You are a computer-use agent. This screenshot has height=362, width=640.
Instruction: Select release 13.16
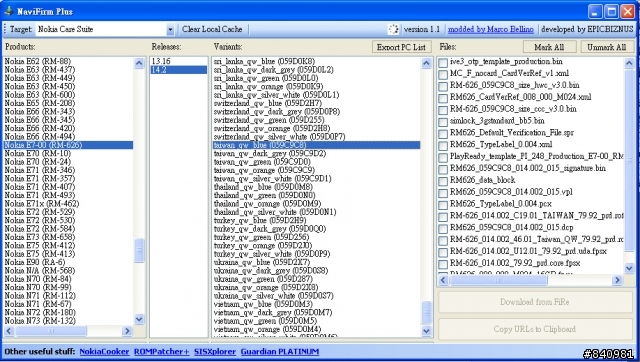pyautogui.click(x=179, y=61)
